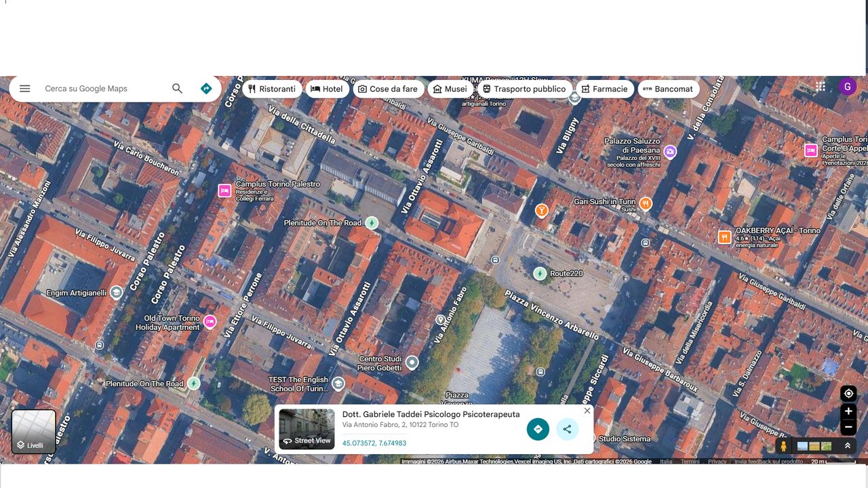Filter map by Hotel
Image resolution: width=868 pixels, height=488 pixels.
(328, 89)
